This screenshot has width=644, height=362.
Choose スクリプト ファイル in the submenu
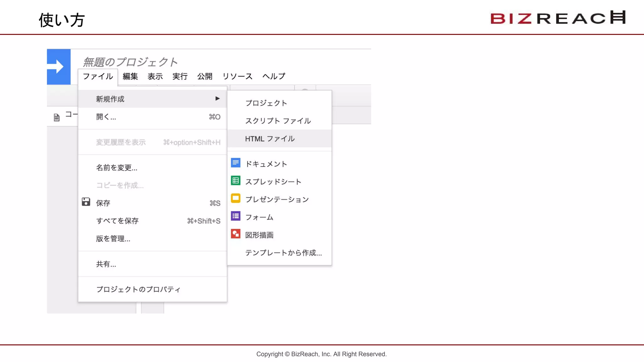point(278,121)
